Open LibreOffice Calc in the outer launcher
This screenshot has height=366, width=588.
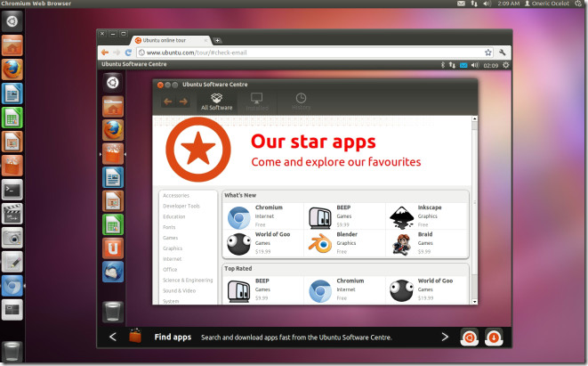click(x=12, y=118)
